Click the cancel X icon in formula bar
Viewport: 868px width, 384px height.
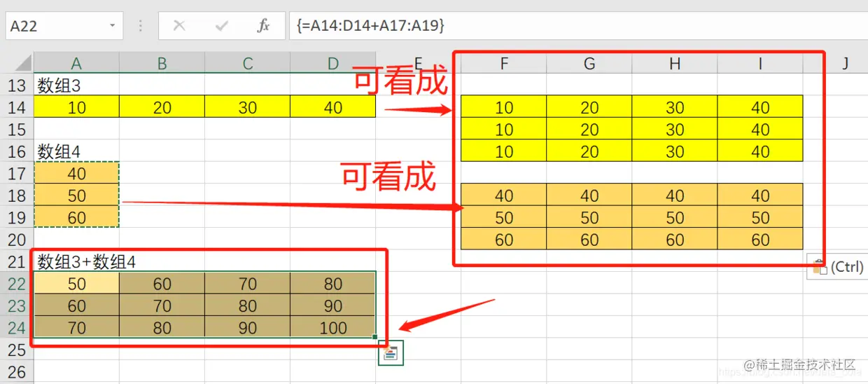tap(179, 26)
